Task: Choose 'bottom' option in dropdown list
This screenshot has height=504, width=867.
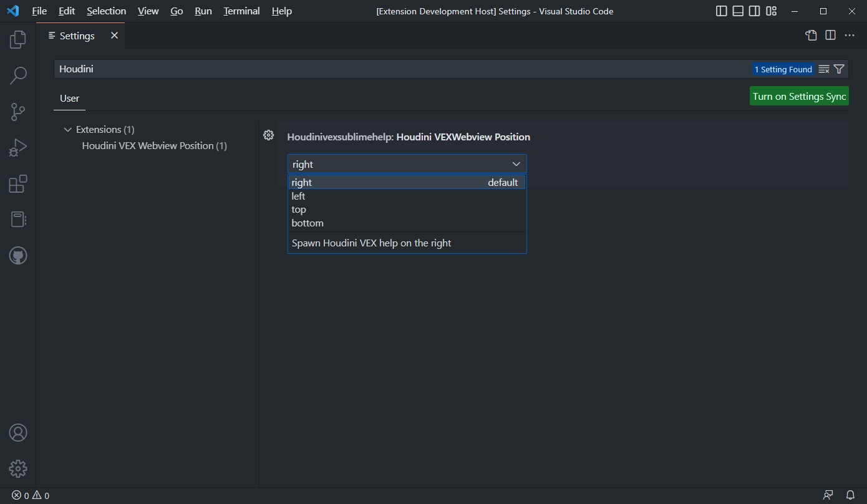Action: [407, 223]
